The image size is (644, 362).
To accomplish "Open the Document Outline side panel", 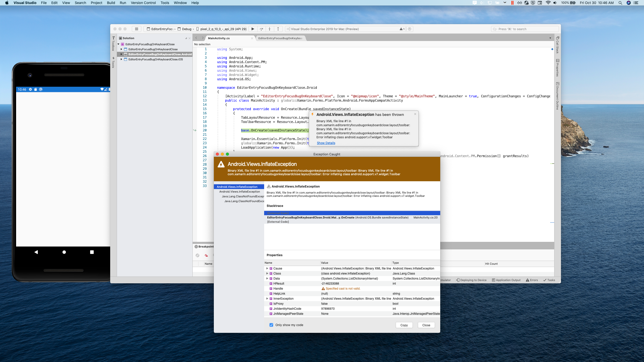I will pos(557,96).
